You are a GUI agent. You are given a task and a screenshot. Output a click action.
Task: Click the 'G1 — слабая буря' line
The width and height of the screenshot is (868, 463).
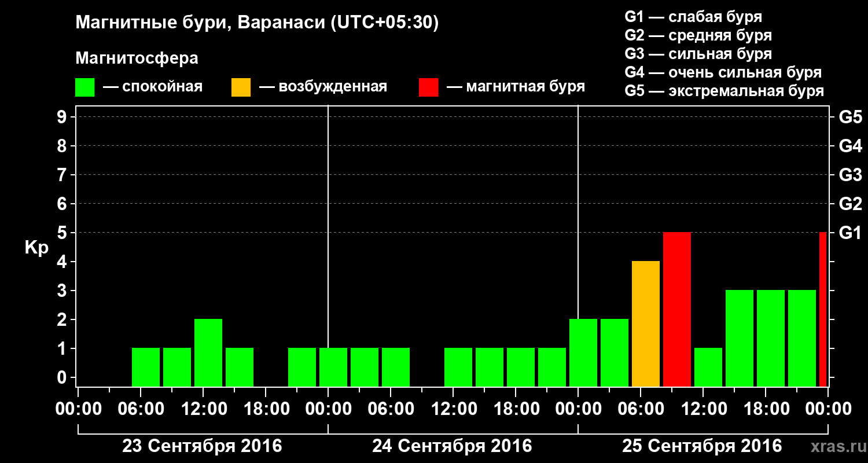tap(693, 17)
